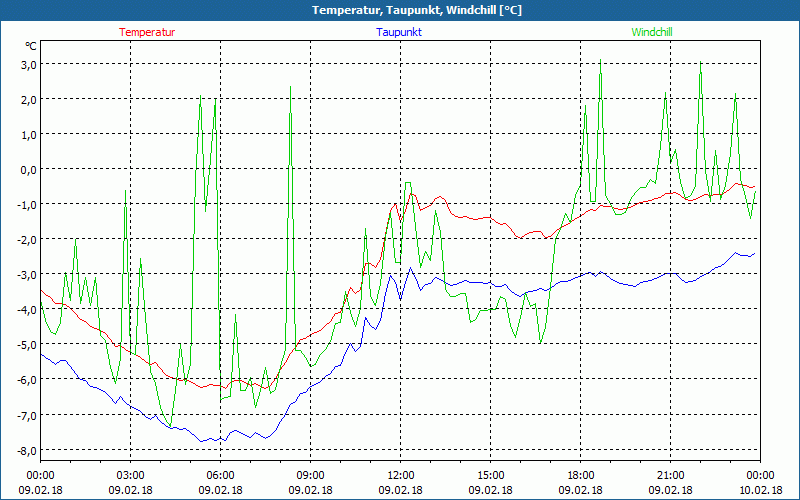This screenshot has height=500, width=800.
Task: Click the °C unit label on the y-axis
Action: click(x=31, y=46)
